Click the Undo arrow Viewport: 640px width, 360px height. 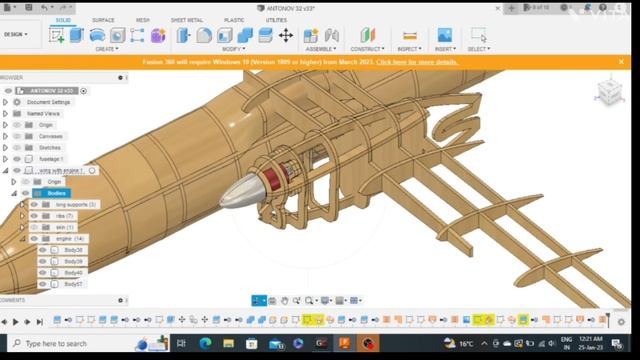(44, 7)
